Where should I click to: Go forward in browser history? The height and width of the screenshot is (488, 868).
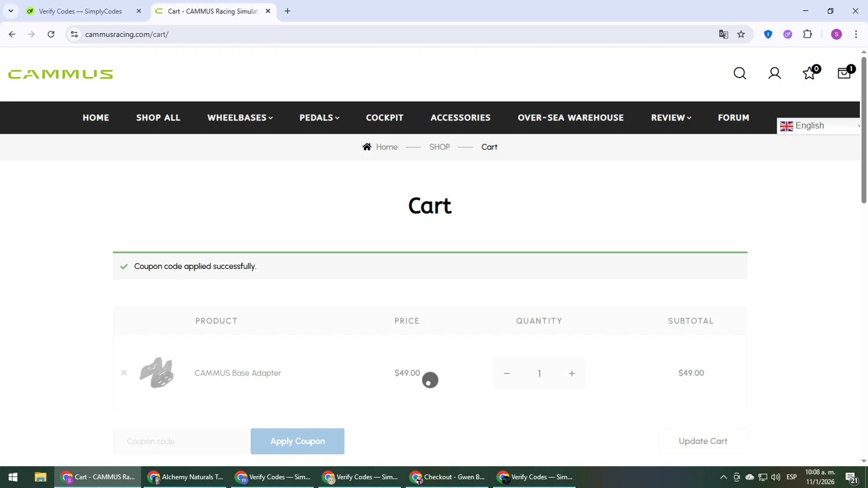click(x=31, y=34)
